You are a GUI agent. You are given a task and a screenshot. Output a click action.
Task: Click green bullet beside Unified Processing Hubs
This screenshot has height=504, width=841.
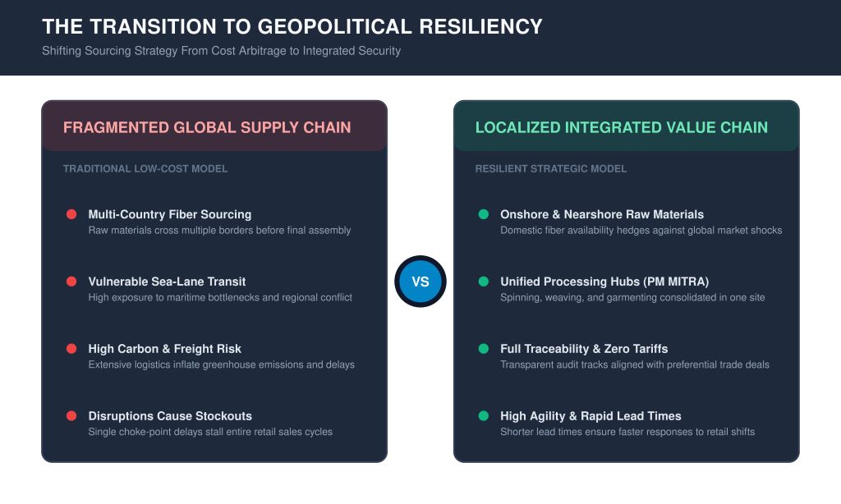click(x=483, y=282)
